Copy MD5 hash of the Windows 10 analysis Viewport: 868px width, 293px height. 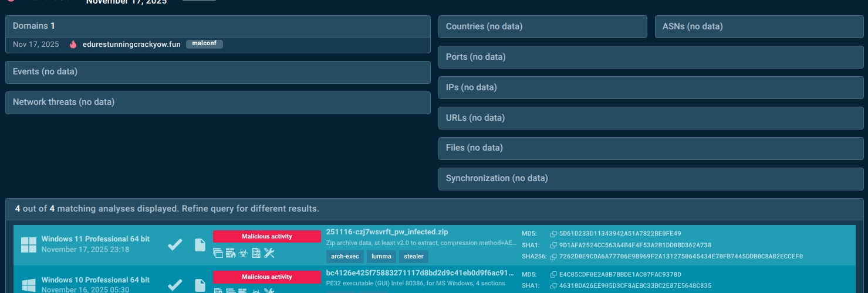click(x=553, y=275)
